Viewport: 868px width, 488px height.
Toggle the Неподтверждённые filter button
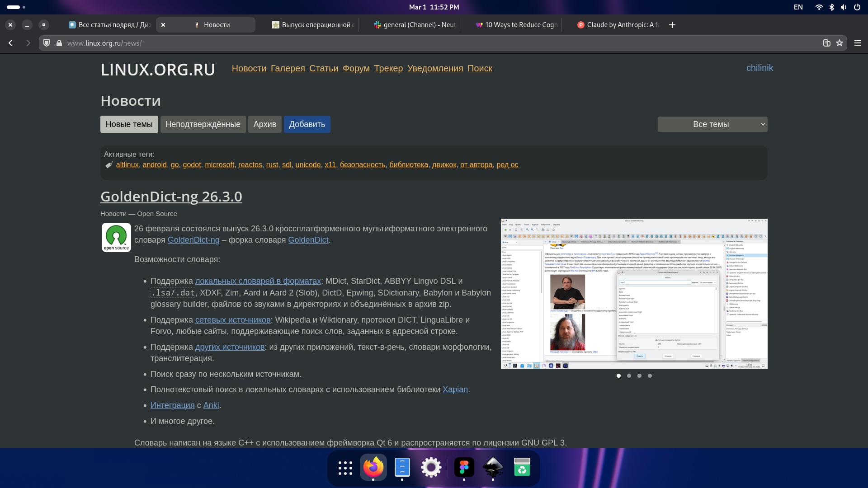pos(203,124)
